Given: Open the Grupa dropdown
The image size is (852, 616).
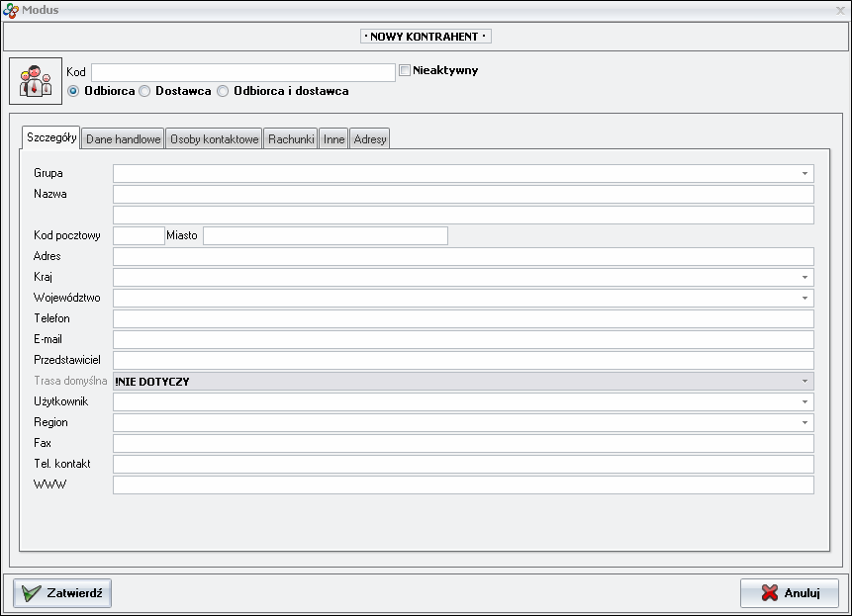Looking at the screenshot, I should [804, 173].
